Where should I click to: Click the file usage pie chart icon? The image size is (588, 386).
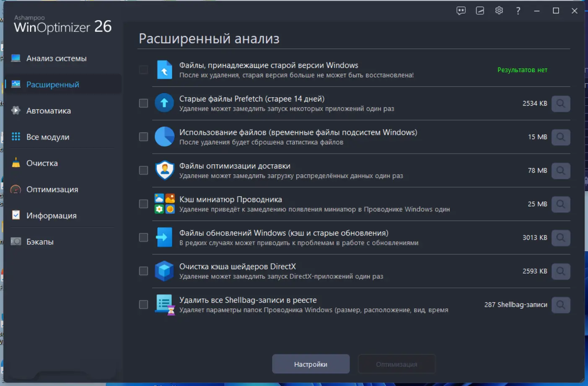click(x=164, y=137)
